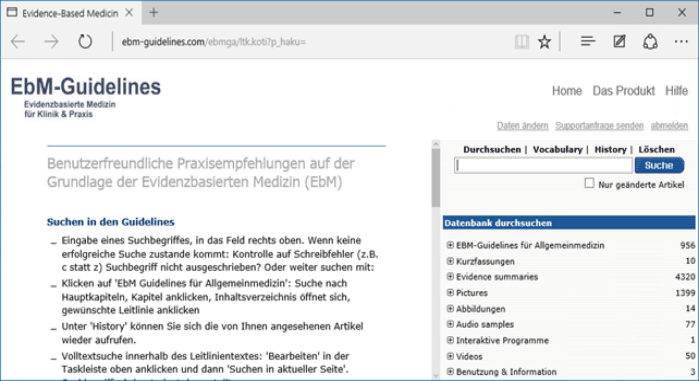Expand Benutzung & Information node

(450, 372)
